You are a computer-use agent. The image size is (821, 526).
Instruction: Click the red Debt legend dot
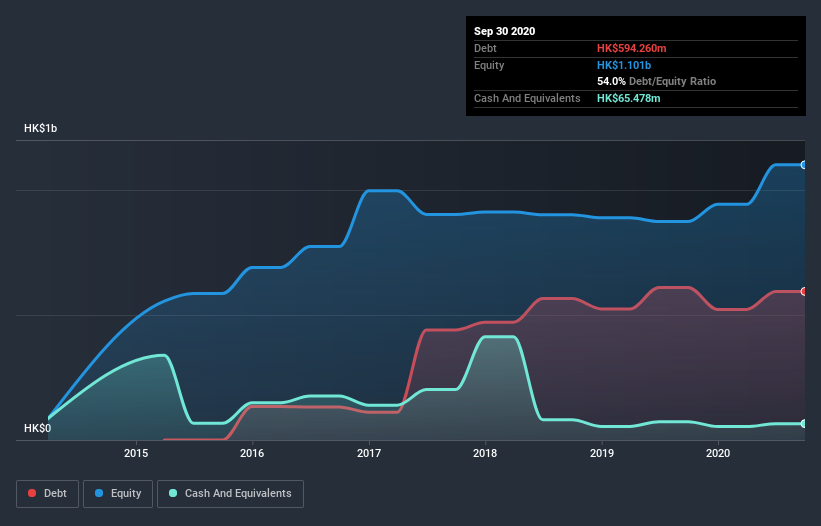coord(32,493)
